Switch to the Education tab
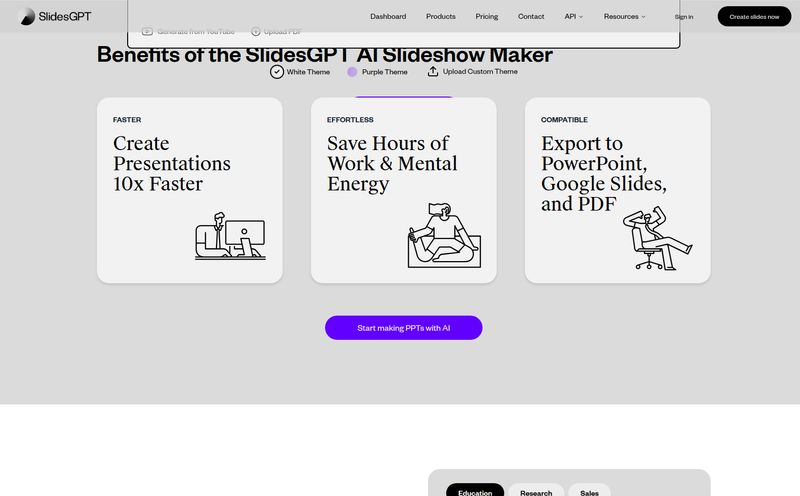The width and height of the screenshot is (800, 496). click(475, 491)
